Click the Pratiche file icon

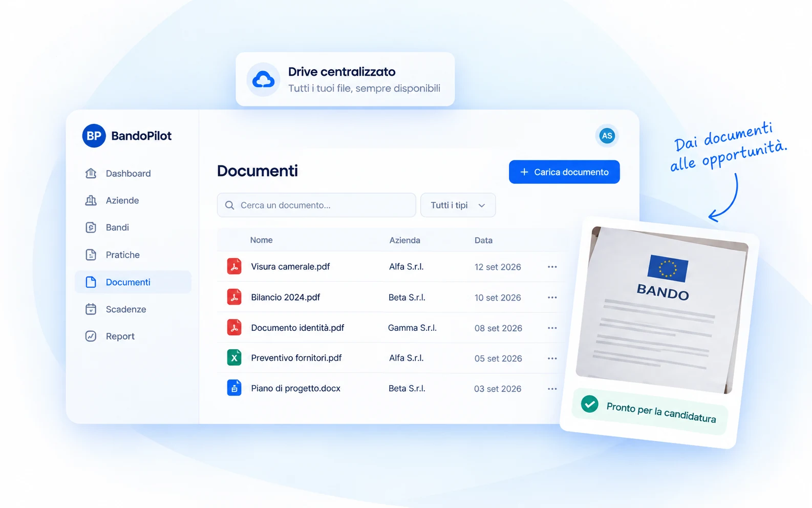pos(91,255)
